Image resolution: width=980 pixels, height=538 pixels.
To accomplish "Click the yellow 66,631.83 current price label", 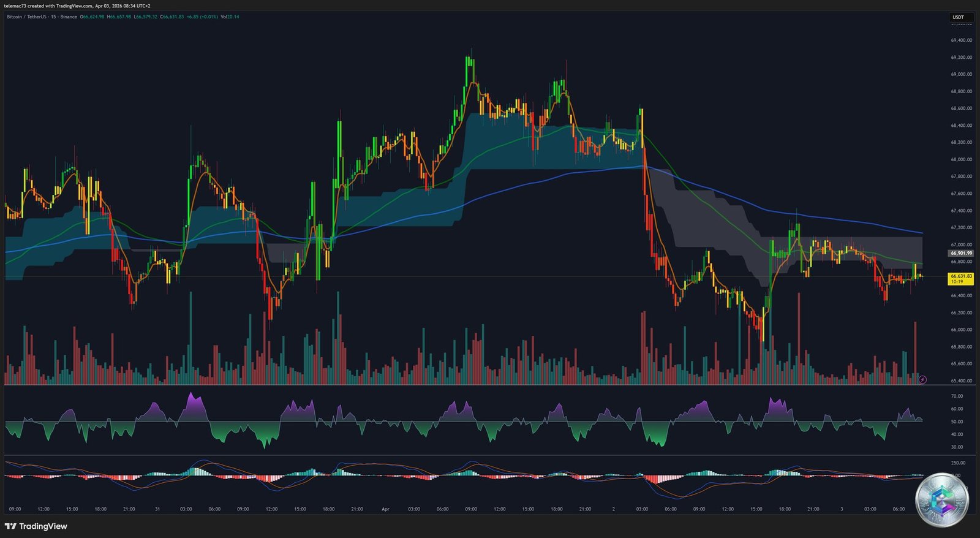I will [x=961, y=279].
